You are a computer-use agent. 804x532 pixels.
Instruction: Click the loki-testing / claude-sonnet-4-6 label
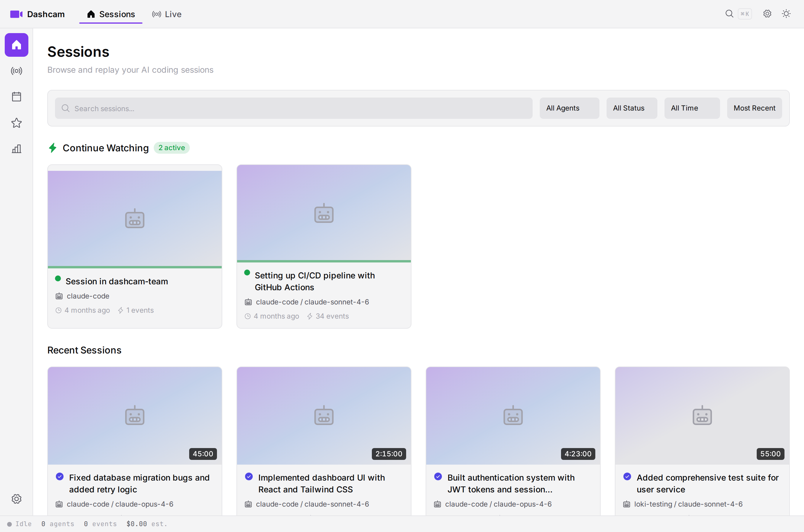pos(688,504)
